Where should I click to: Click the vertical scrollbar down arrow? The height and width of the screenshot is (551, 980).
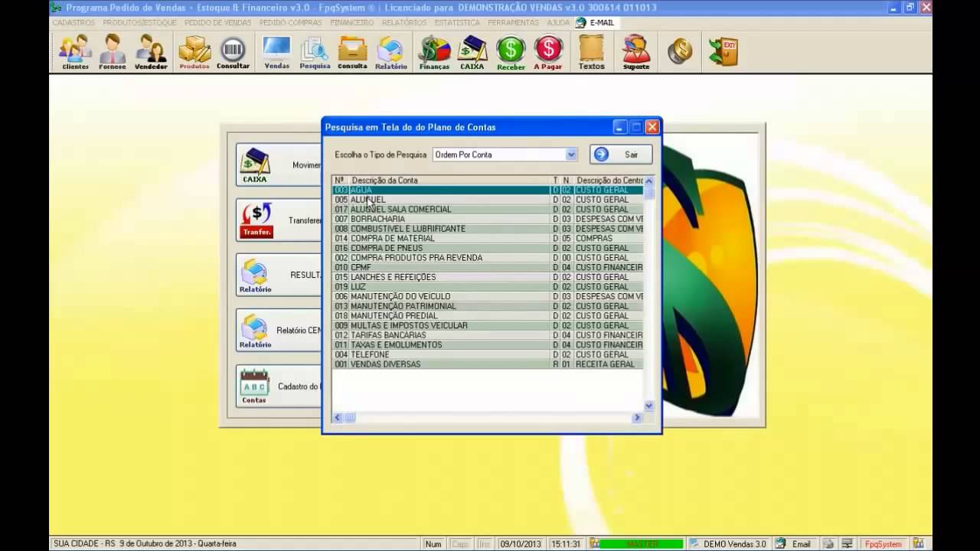point(649,406)
